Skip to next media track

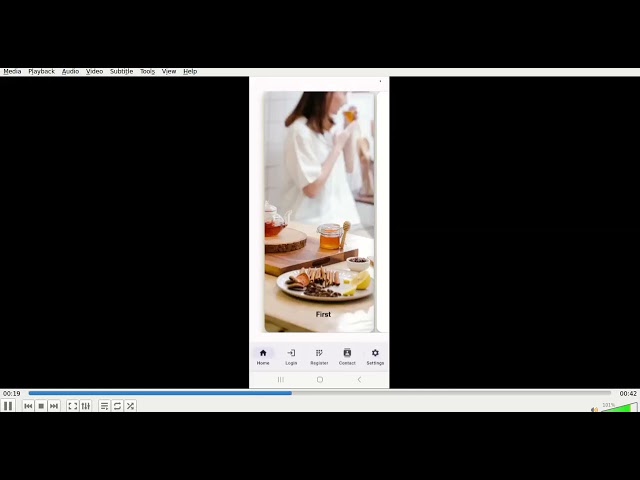click(54, 406)
